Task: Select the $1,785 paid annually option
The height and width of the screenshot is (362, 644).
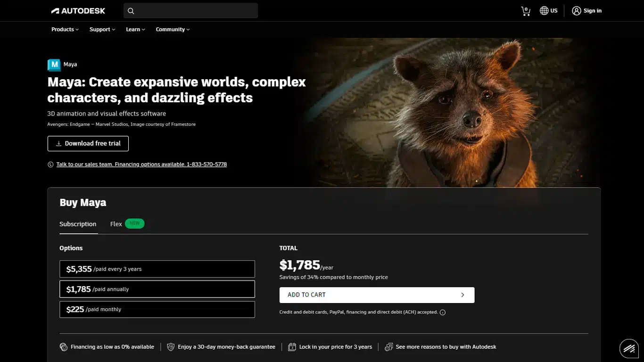Action: [157, 289]
